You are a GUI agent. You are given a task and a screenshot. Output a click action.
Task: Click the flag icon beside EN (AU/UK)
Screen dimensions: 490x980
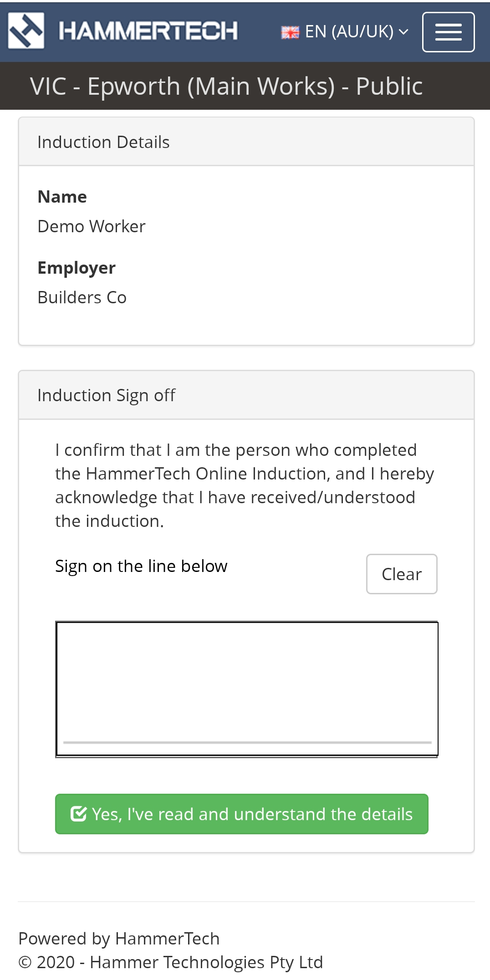point(290,32)
